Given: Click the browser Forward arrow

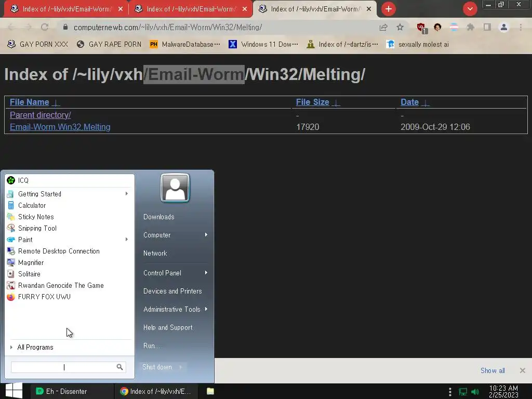Looking at the screenshot, I should pyautogui.click(x=28, y=27).
